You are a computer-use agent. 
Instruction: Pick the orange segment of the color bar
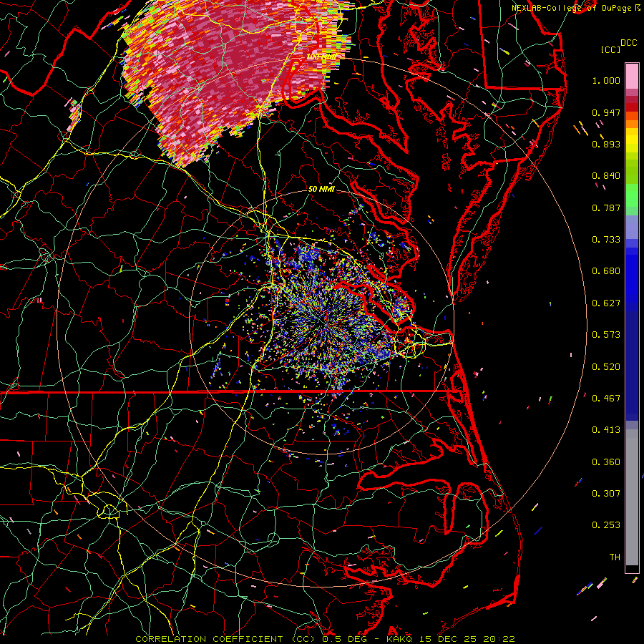pyautogui.click(x=632, y=124)
